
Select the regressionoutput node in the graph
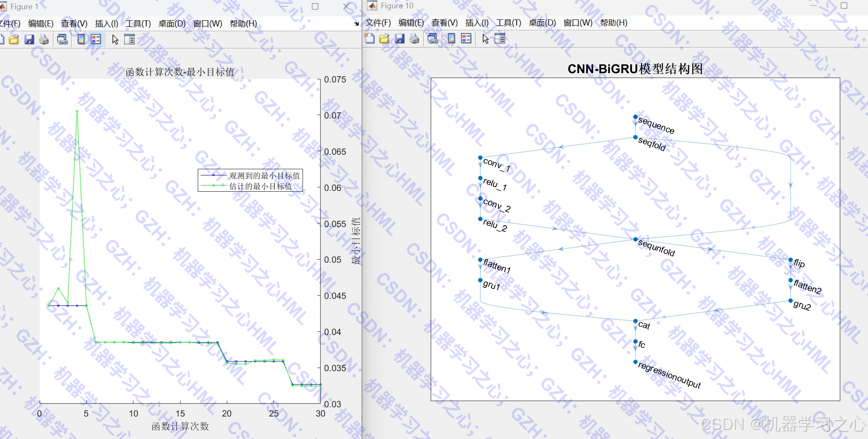pos(635,362)
